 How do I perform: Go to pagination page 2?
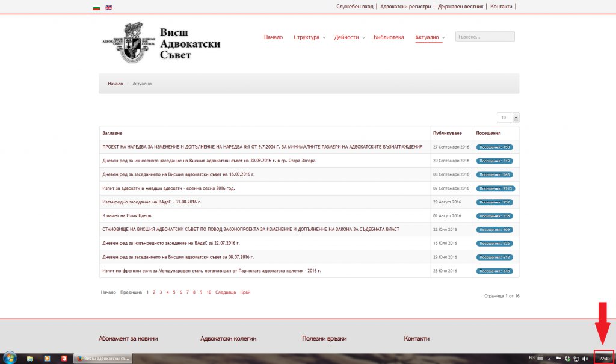(154, 292)
